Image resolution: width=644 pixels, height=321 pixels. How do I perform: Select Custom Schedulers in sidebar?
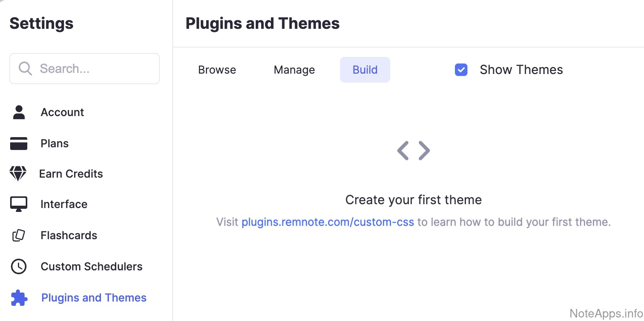click(x=92, y=266)
